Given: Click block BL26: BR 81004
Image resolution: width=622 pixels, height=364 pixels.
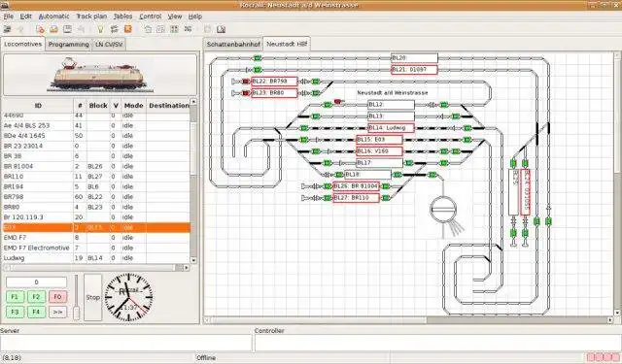Looking at the screenshot, I should pos(357,186).
